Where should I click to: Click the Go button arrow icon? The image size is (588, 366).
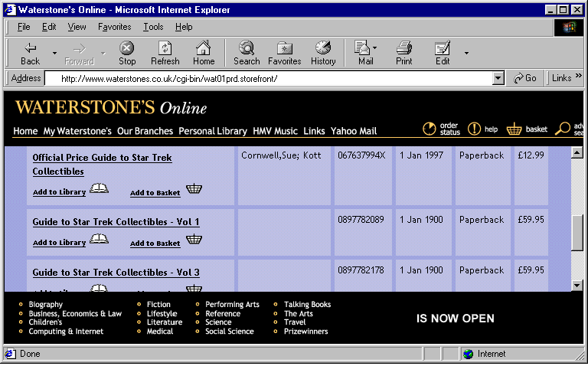518,78
